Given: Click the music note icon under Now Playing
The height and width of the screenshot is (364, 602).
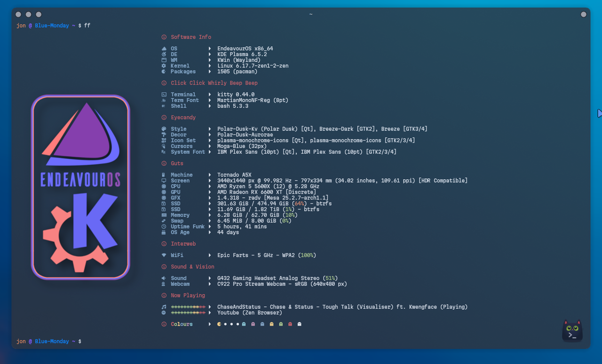Looking at the screenshot, I should [164, 307].
